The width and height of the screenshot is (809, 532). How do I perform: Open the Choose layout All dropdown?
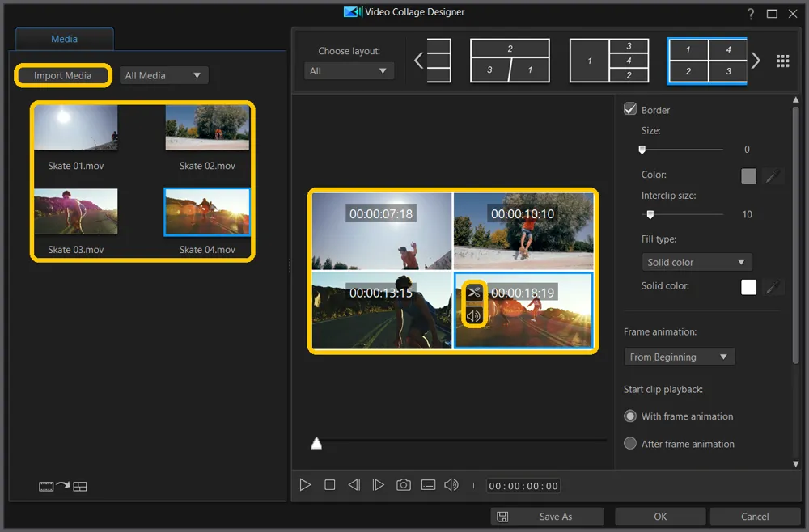click(x=348, y=71)
